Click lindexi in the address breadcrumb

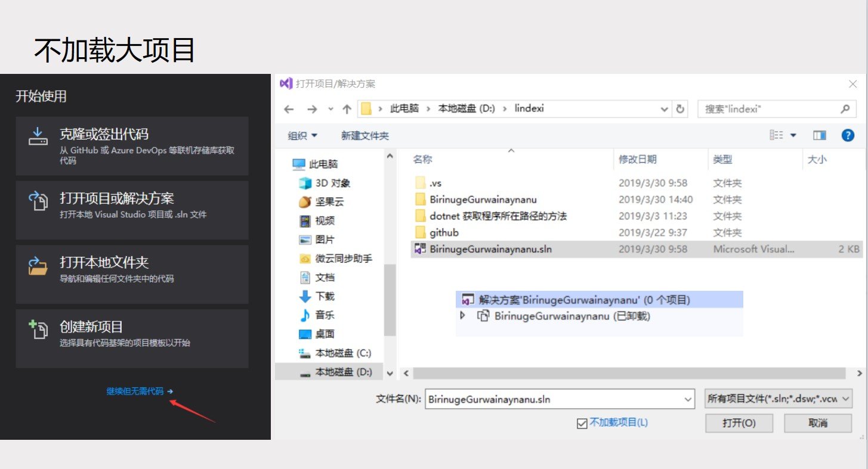coord(530,108)
